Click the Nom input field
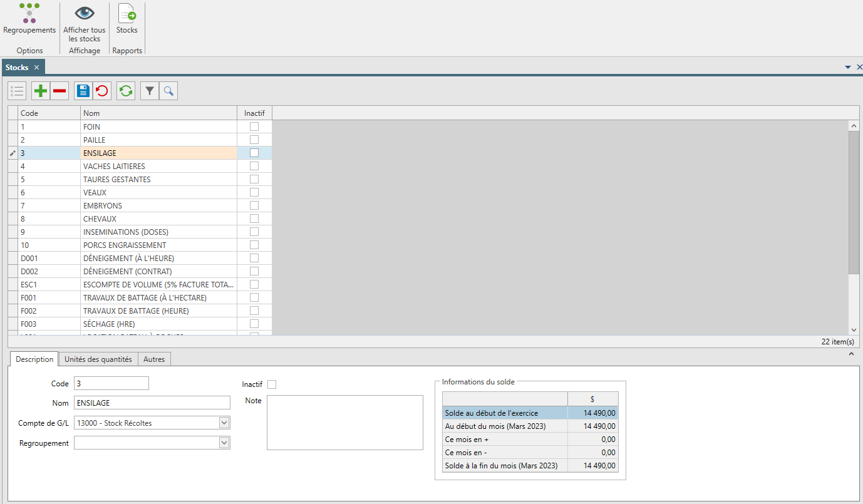The height and width of the screenshot is (504, 863). coord(152,403)
